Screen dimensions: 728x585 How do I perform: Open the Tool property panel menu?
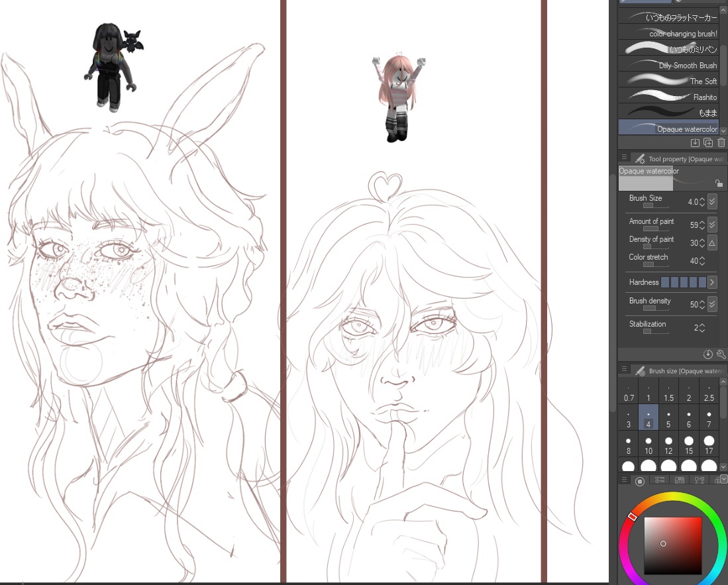tap(625, 158)
